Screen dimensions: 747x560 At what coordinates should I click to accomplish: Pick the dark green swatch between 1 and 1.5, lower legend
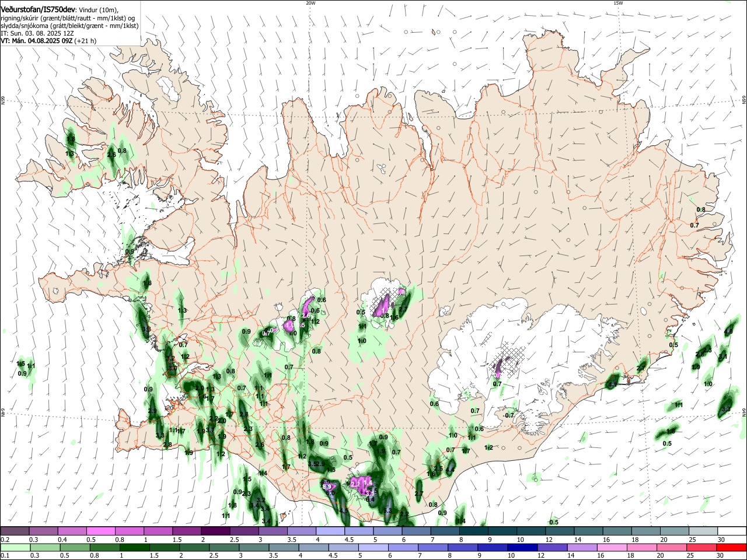pos(134,547)
